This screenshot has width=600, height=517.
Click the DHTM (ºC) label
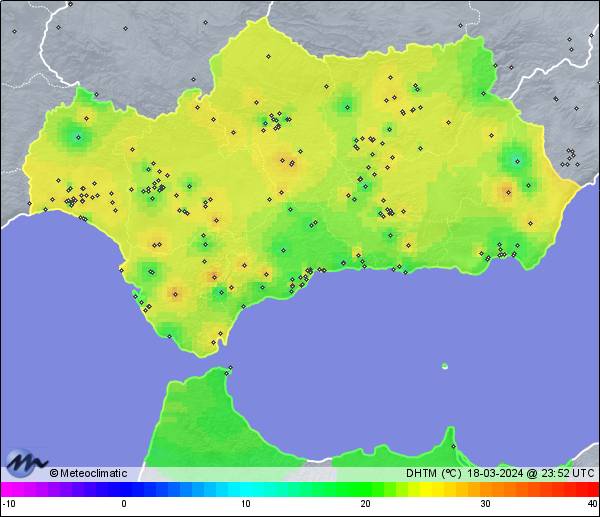[x=434, y=473]
